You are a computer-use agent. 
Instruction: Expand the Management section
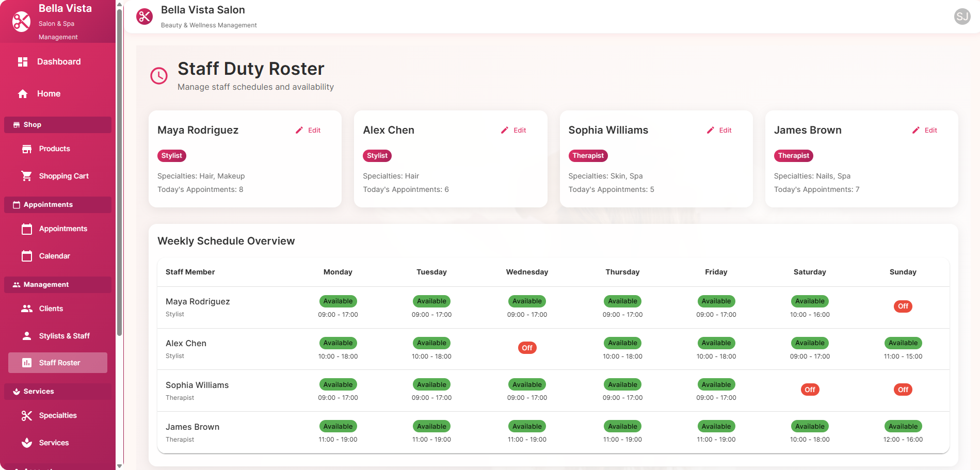[x=57, y=284]
